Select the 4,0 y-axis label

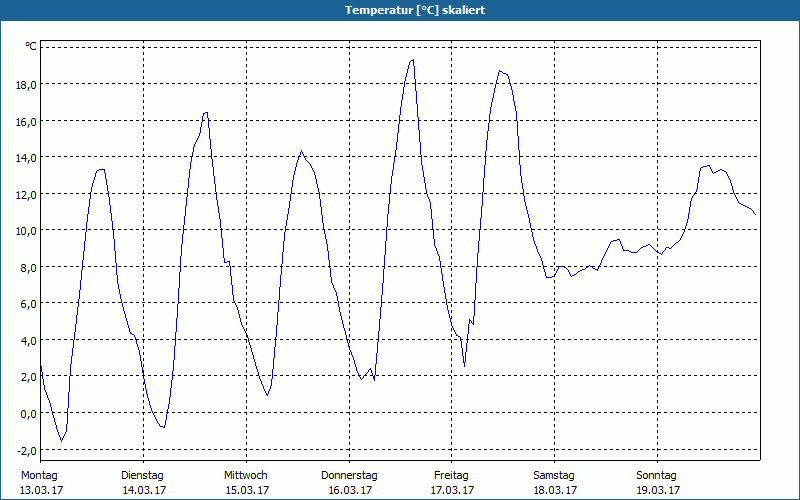coord(29,341)
